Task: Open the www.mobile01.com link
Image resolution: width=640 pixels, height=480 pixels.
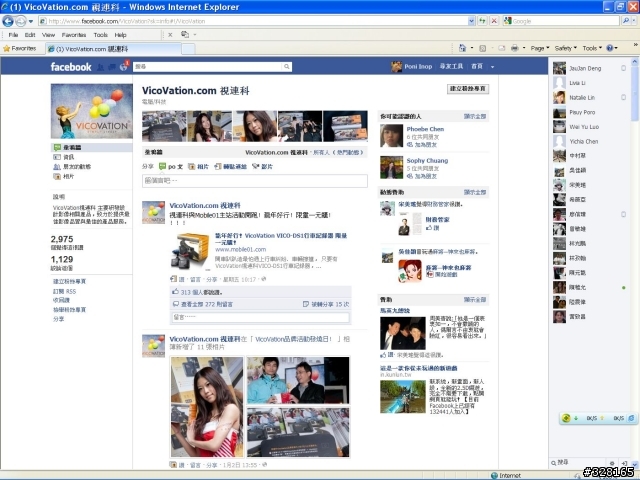Action: [x=240, y=249]
